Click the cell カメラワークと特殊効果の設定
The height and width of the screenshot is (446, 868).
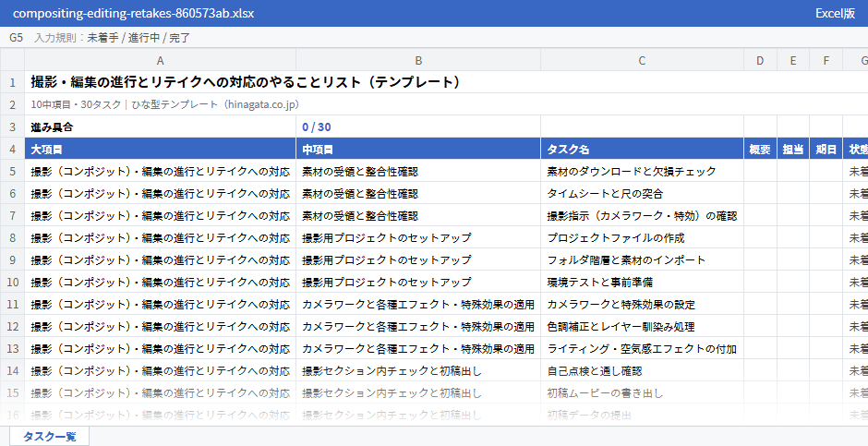642,304
